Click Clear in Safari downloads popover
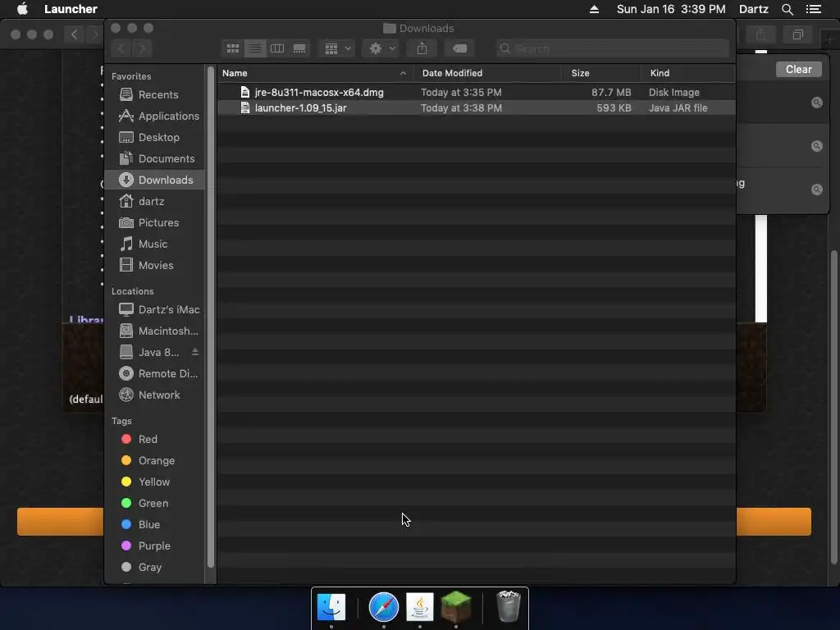840x630 pixels. coord(798,70)
